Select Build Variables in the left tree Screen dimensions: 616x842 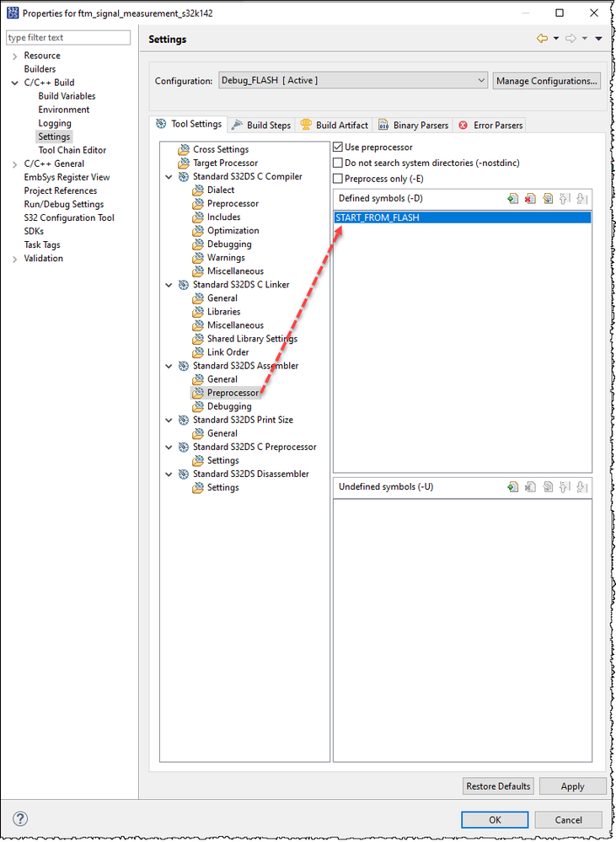click(x=67, y=96)
